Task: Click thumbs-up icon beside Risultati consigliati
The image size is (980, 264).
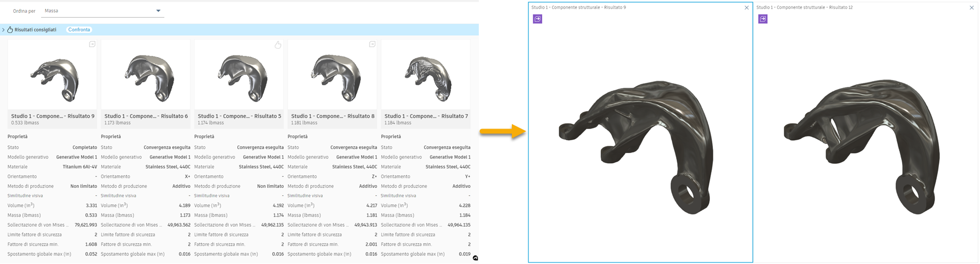Action: [10, 30]
